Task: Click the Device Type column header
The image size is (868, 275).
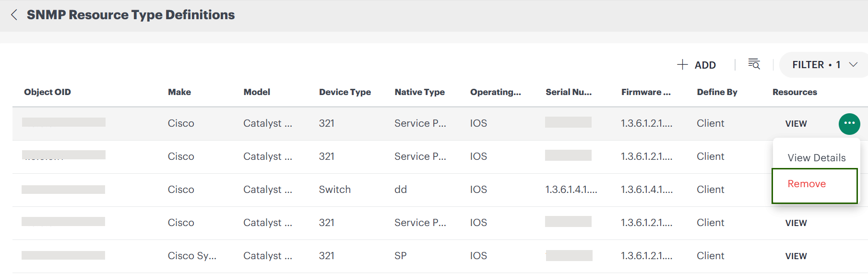Action: pyautogui.click(x=345, y=92)
